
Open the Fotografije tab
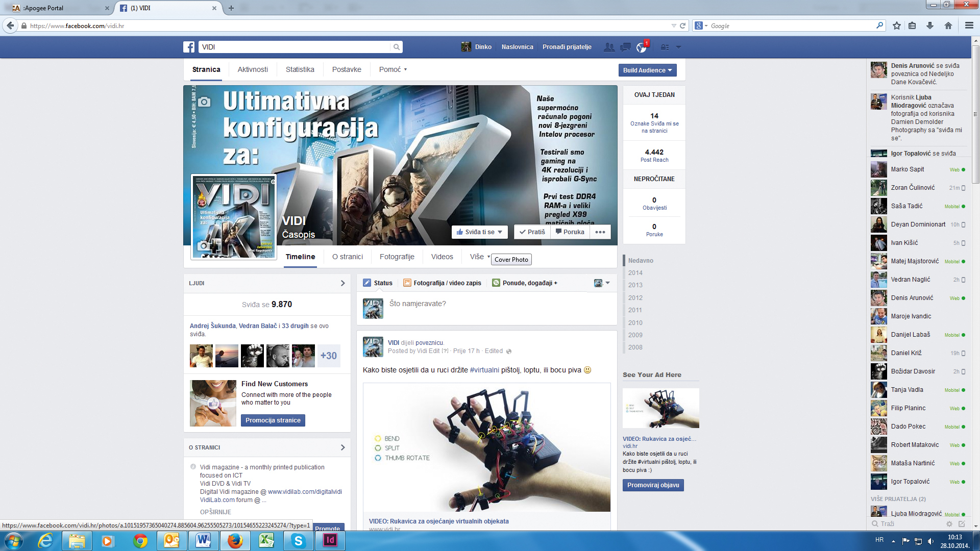point(397,257)
